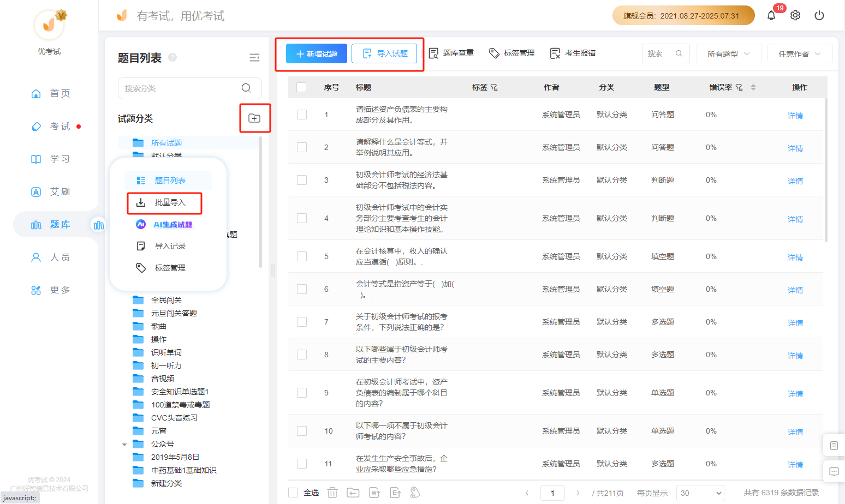Viewport: 845px width, 504px height.
Task: Move selected questions with folder arrow icon
Action: [353, 493]
